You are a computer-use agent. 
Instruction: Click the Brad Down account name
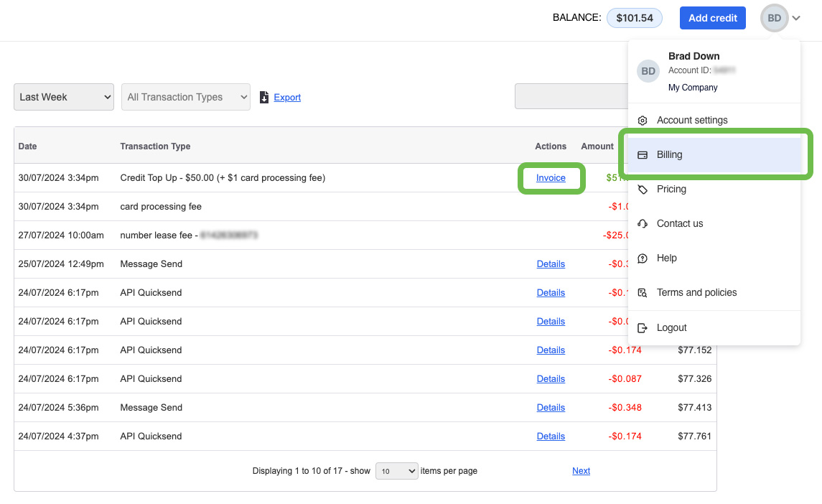[693, 56]
